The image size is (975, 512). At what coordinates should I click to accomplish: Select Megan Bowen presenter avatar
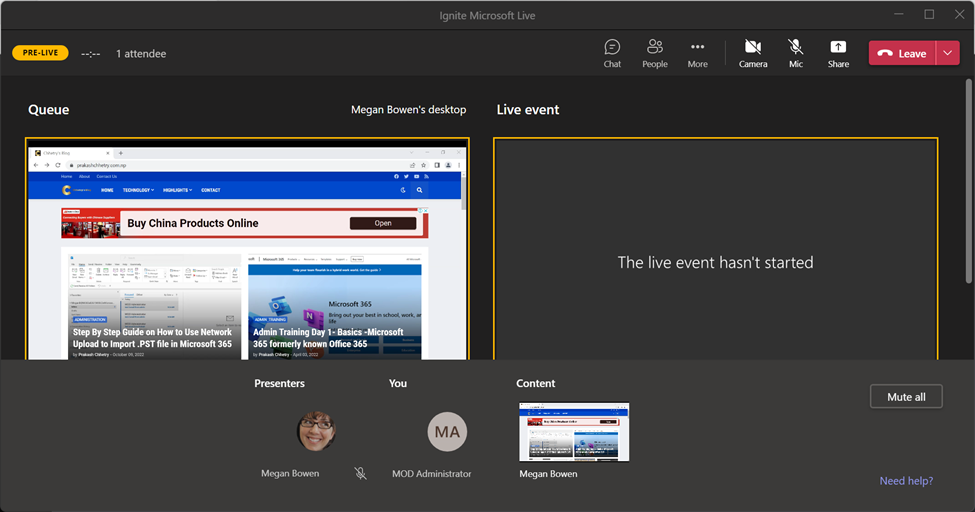coord(316,431)
